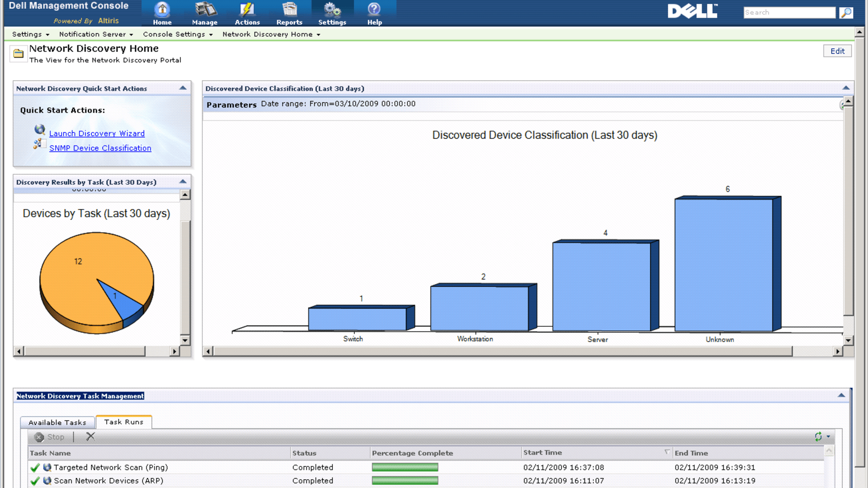Open the Settings dropdown menu
The image size is (868, 488).
pos(31,34)
